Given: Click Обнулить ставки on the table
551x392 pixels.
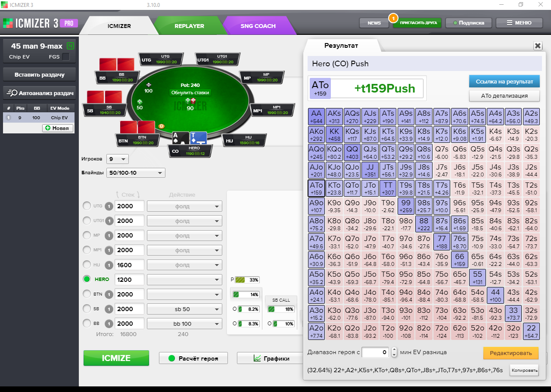Looking at the screenshot, I should 190,93.
